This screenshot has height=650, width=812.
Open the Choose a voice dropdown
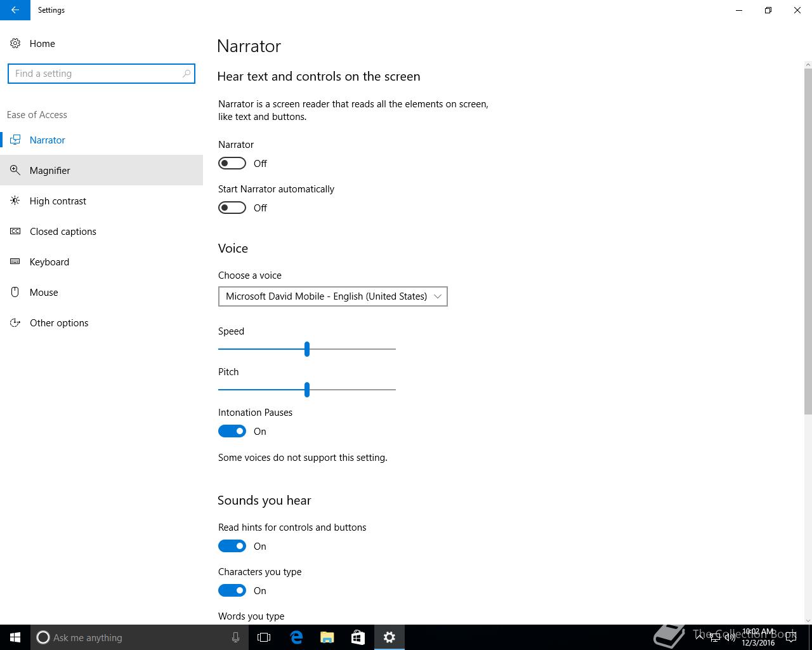pyautogui.click(x=333, y=296)
